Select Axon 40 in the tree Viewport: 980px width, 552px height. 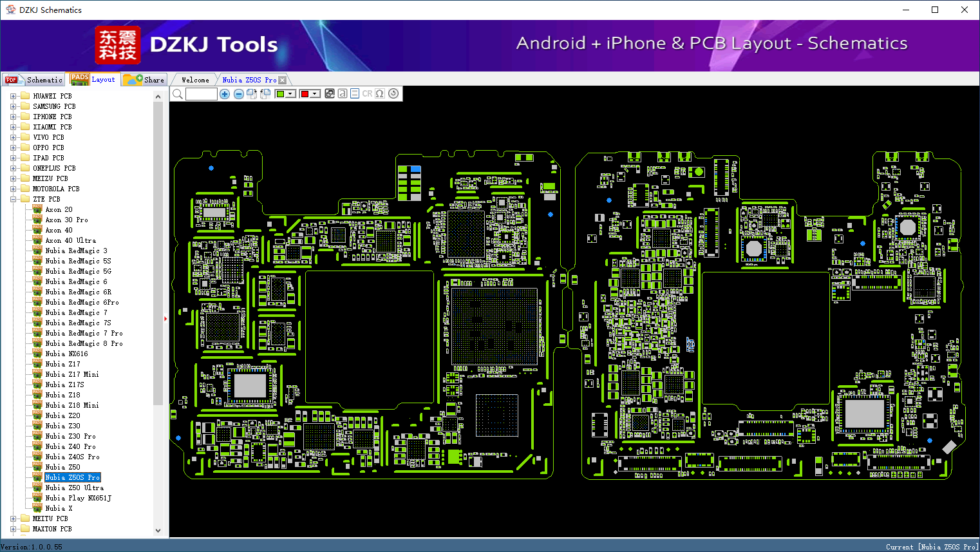coord(59,230)
